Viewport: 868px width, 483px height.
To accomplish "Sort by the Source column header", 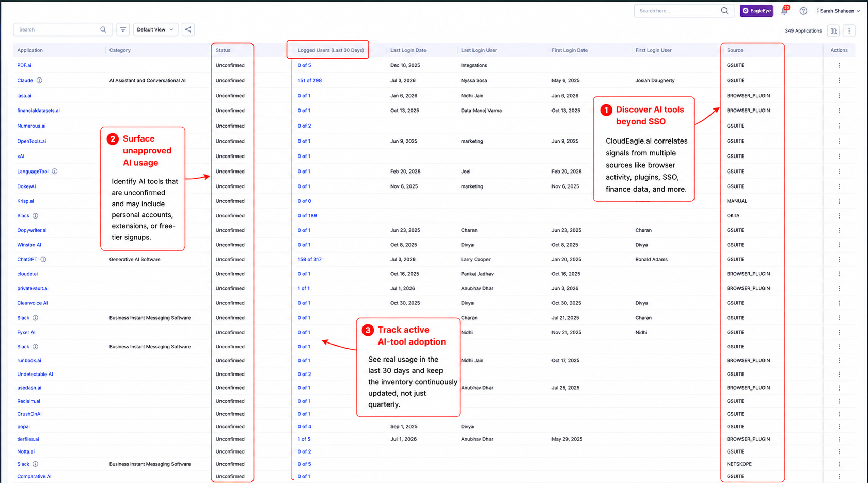I will coord(735,50).
